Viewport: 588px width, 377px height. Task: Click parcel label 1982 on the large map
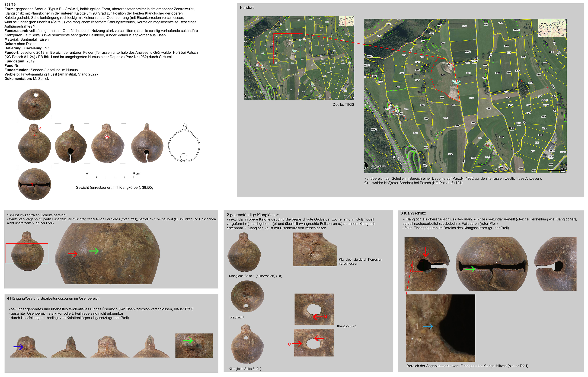(x=443, y=75)
